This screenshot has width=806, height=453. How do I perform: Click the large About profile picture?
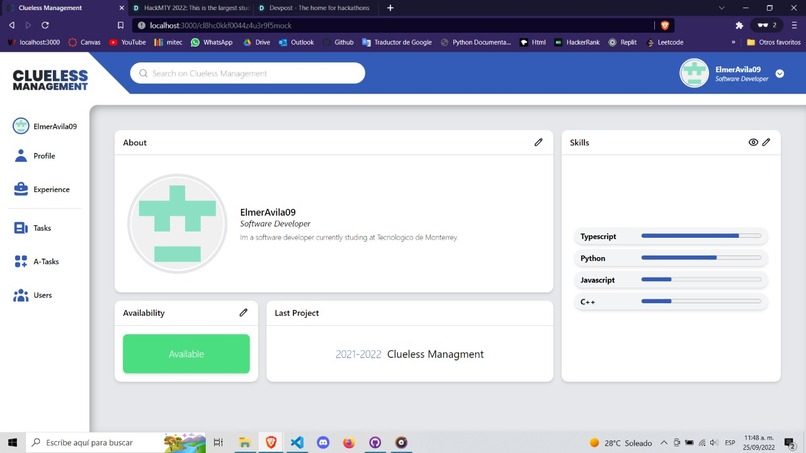pos(177,223)
